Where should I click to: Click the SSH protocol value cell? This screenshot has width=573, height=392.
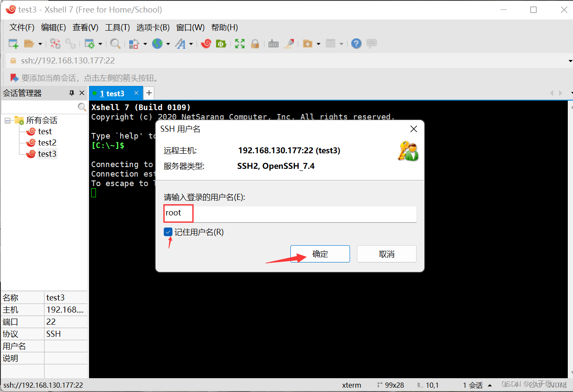click(66, 334)
